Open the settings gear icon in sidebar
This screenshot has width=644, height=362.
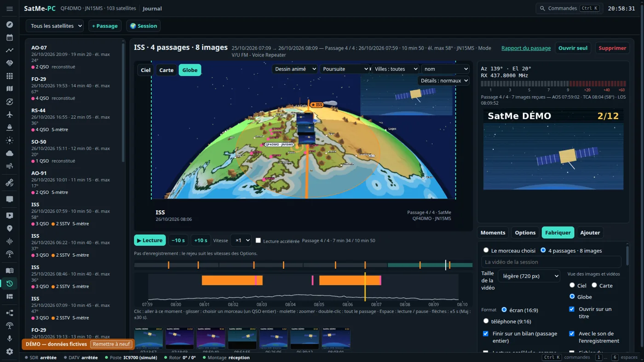10,351
